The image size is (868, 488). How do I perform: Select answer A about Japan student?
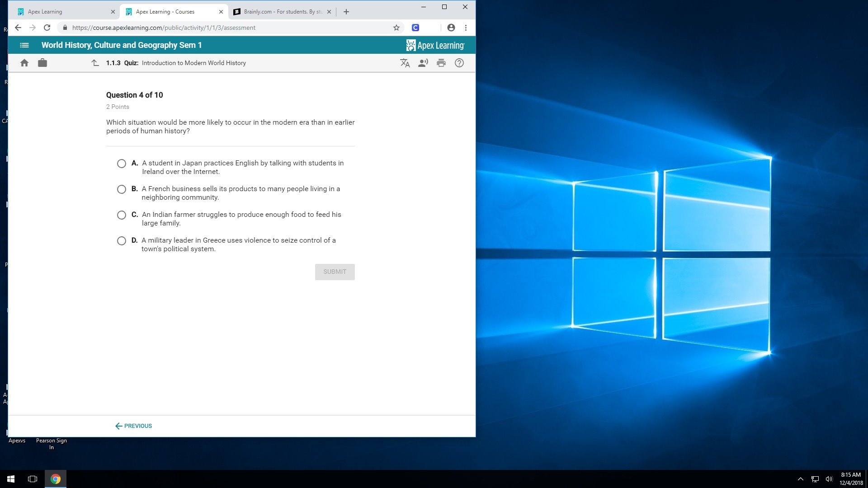pos(122,164)
